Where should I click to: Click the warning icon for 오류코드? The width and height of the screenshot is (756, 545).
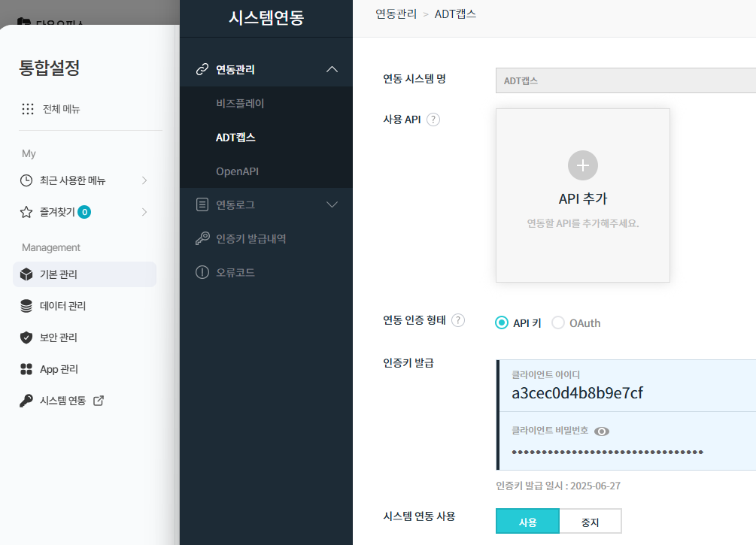click(x=202, y=272)
